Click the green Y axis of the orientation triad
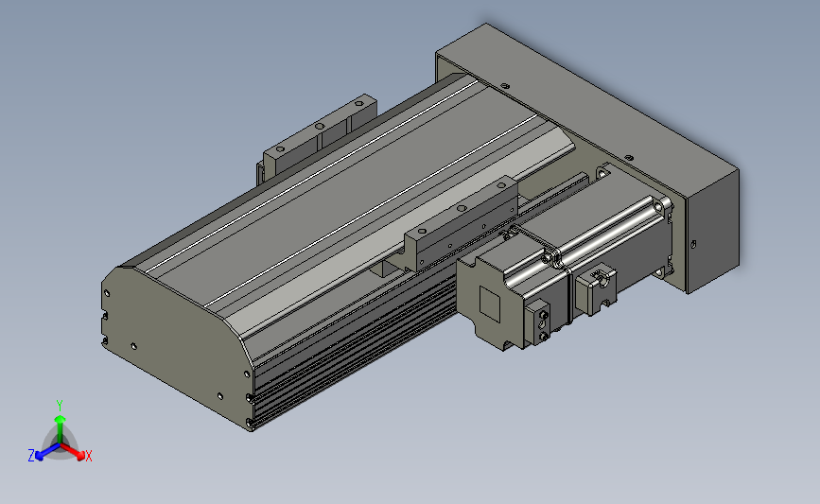The width and height of the screenshot is (820, 504). [x=60, y=428]
